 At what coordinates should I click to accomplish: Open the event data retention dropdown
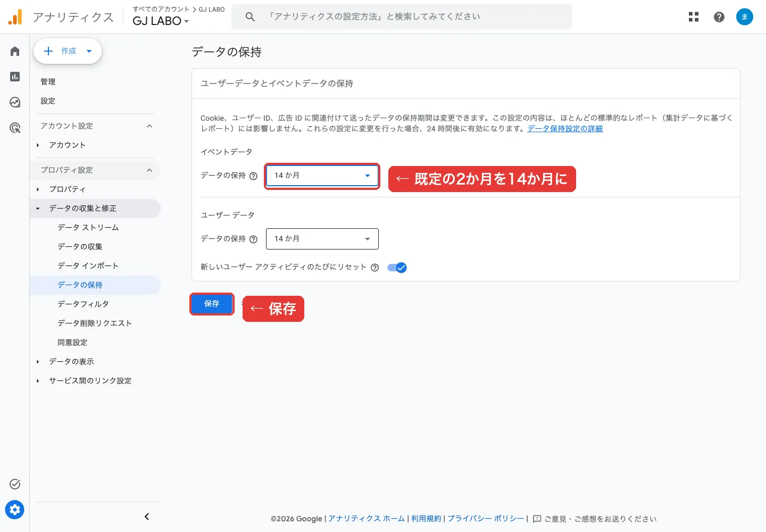coord(322,176)
